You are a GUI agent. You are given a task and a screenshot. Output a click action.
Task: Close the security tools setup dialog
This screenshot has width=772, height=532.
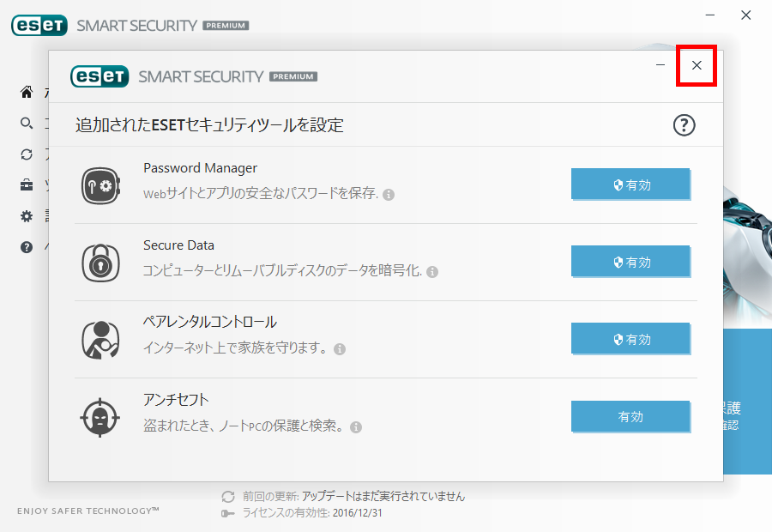[697, 65]
